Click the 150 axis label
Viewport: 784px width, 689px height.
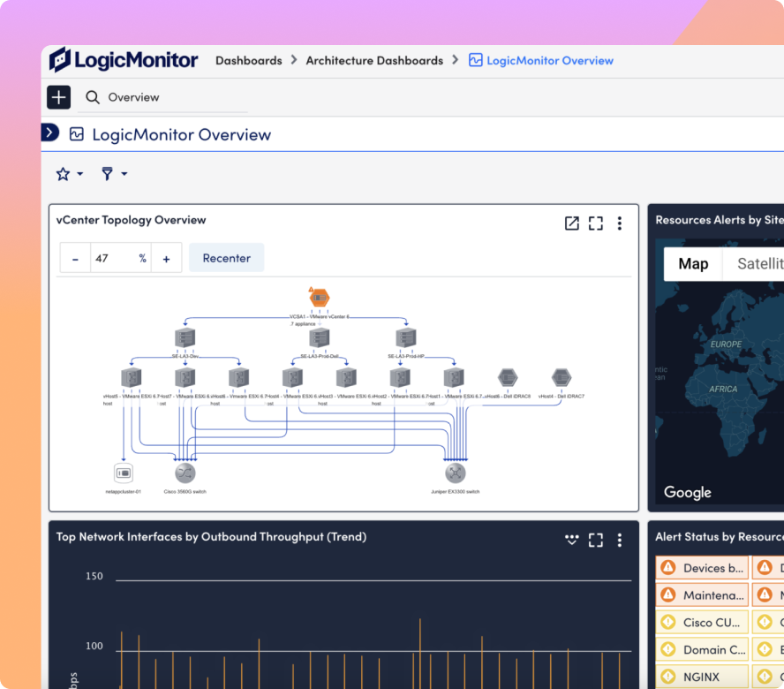coord(94,576)
